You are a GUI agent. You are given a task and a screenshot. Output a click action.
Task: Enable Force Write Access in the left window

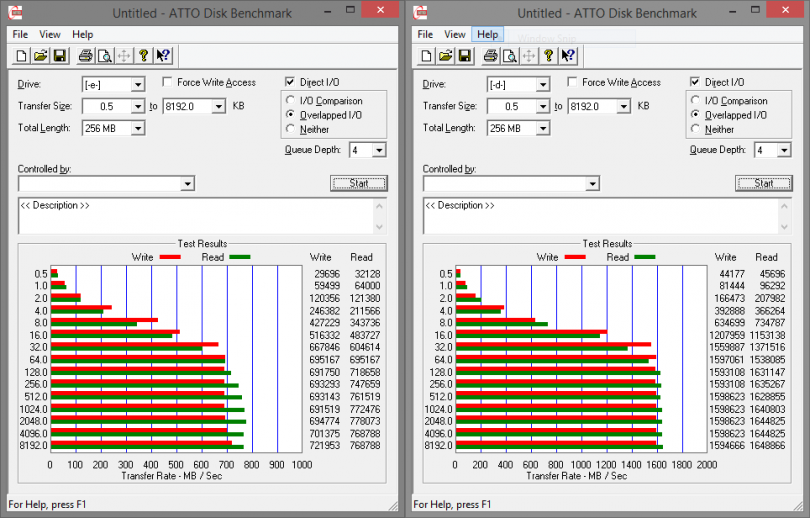click(168, 83)
